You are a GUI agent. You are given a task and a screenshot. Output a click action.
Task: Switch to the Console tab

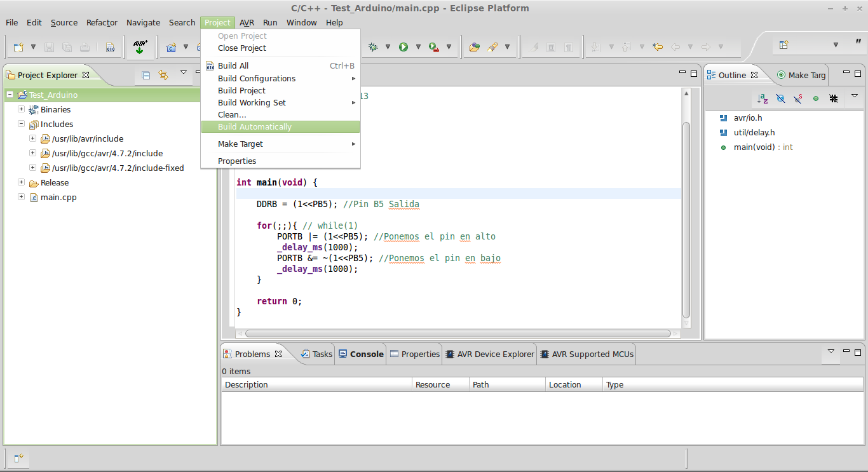coord(361,354)
